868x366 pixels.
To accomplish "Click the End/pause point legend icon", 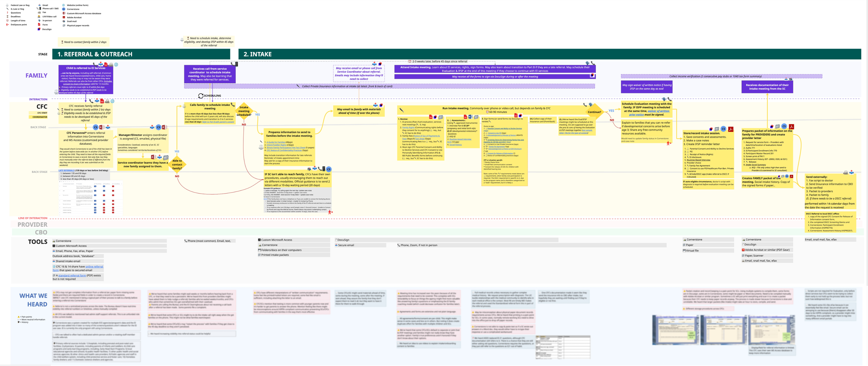I will (7, 25).
